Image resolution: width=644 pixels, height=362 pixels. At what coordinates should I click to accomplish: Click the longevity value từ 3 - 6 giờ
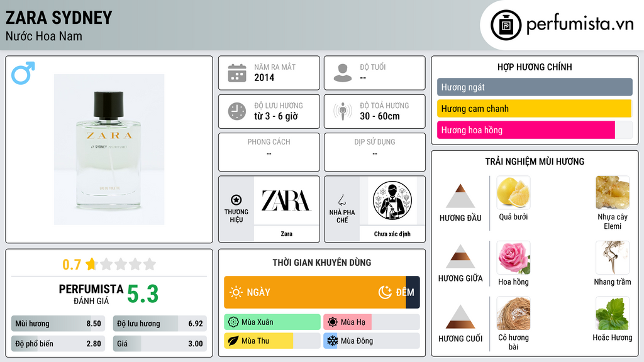point(276,116)
